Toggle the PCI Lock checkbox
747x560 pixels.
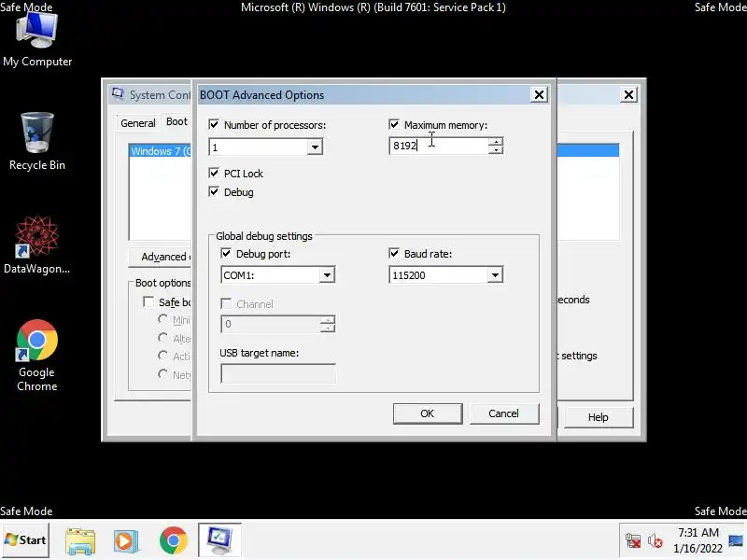pyautogui.click(x=214, y=173)
